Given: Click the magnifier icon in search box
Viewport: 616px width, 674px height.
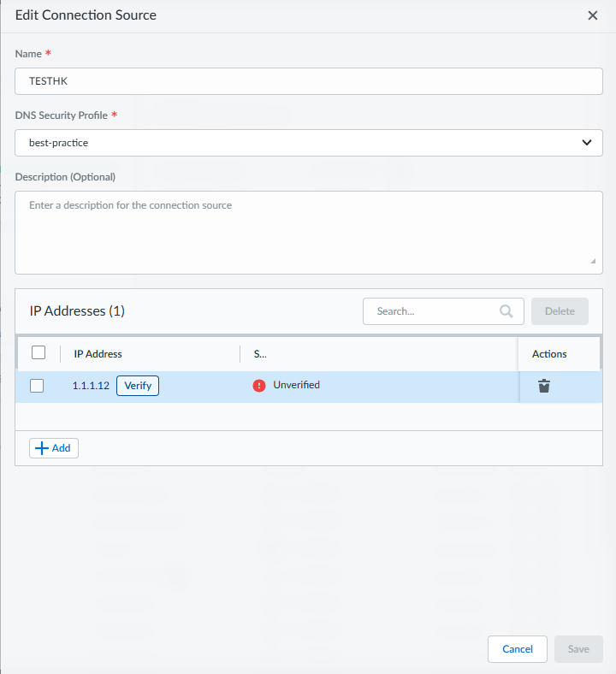Looking at the screenshot, I should pos(506,311).
